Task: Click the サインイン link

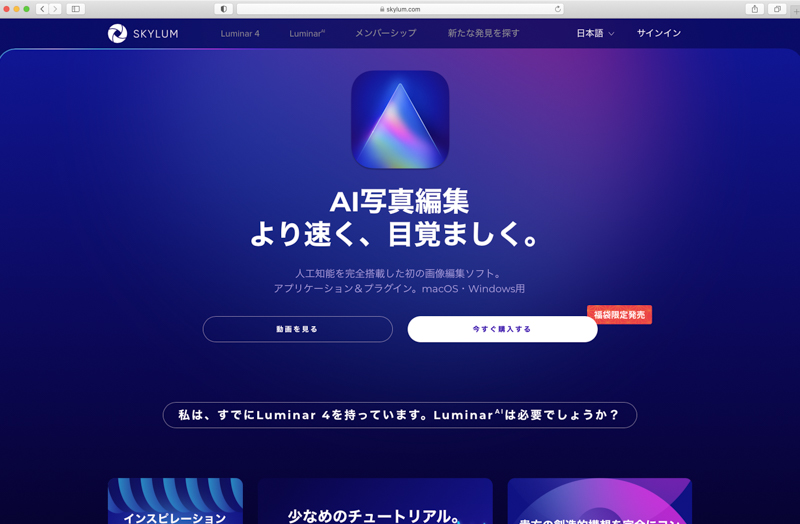Action: 659,33
